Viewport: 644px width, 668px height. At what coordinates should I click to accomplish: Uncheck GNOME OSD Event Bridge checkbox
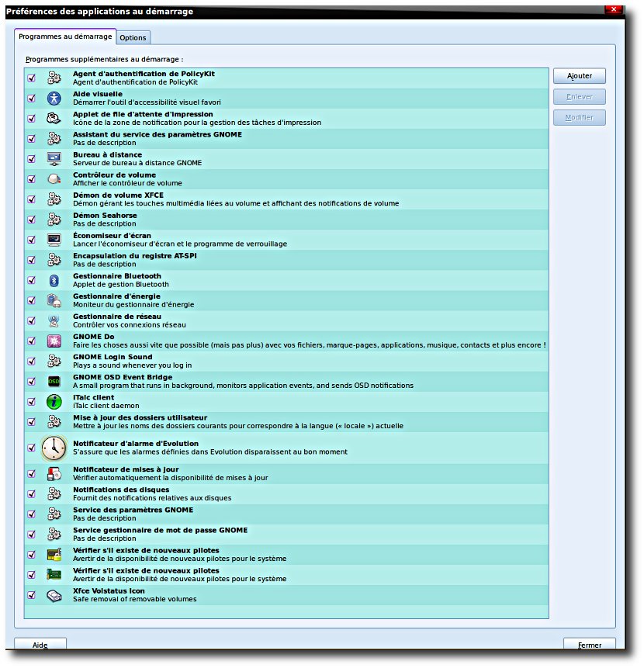pyautogui.click(x=32, y=381)
